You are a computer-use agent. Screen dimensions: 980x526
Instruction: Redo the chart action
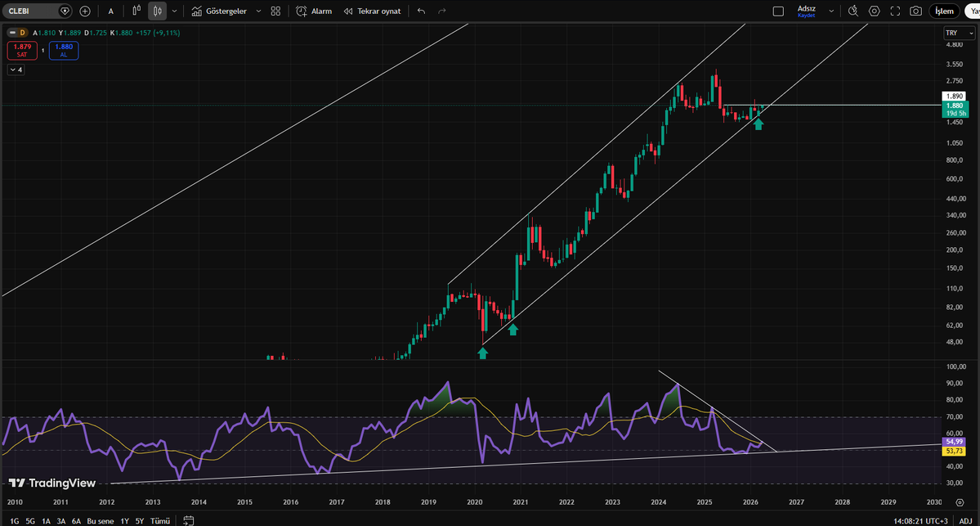pos(442,11)
